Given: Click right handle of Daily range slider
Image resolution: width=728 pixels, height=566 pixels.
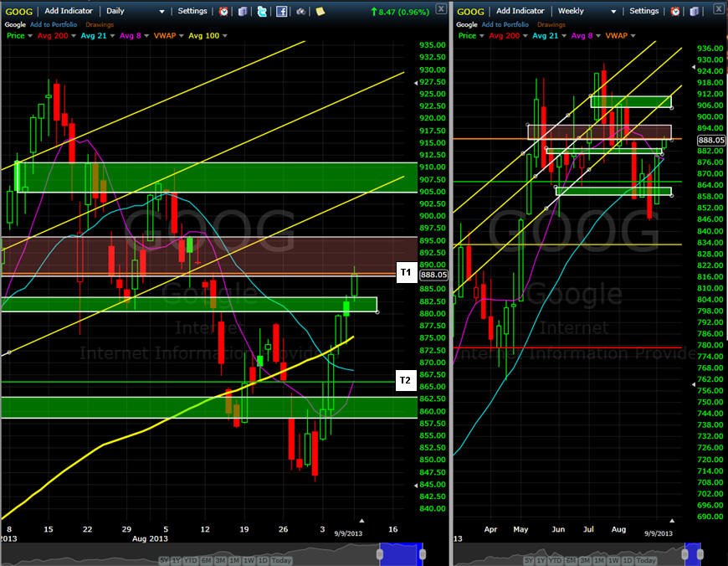Looking at the screenshot, I should (423, 554).
